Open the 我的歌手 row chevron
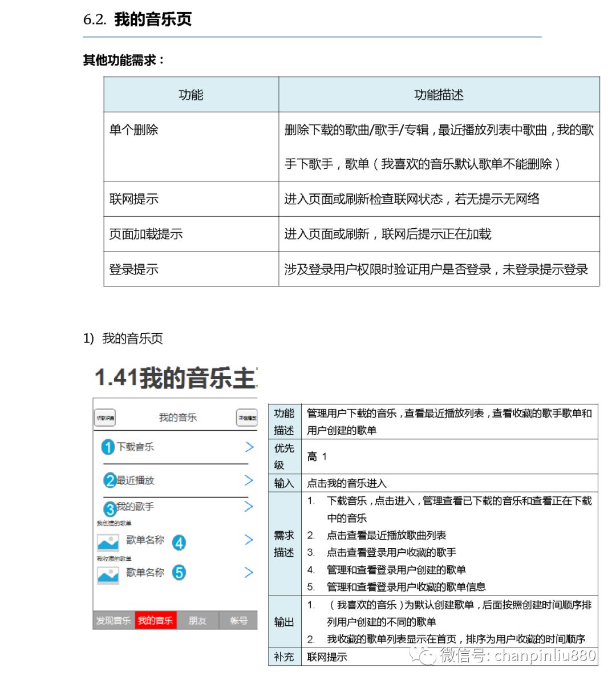 [249, 507]
